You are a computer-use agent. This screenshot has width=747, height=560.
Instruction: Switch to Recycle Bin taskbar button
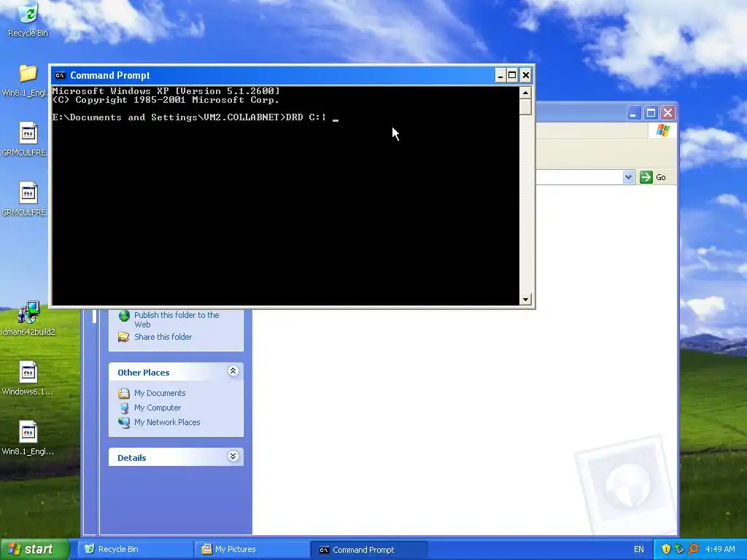[x=136, y=549]
